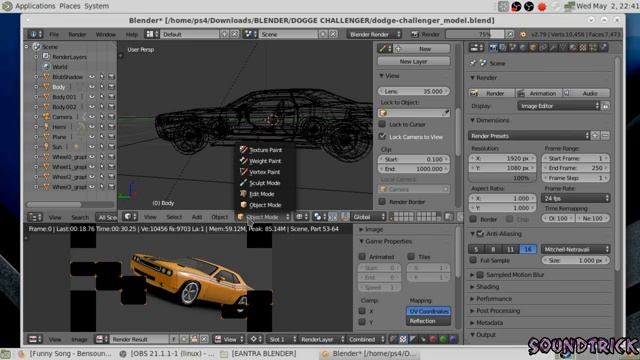Open the Window menu
Image resolution: width=640 pixels, height=360 pixels.
pyautogui.click(x=106, y=35)
